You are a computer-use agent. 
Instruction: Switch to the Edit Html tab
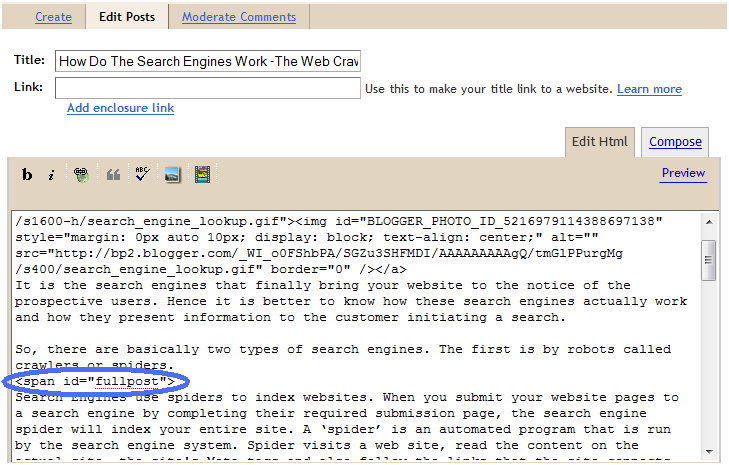[x=600, y=142]
